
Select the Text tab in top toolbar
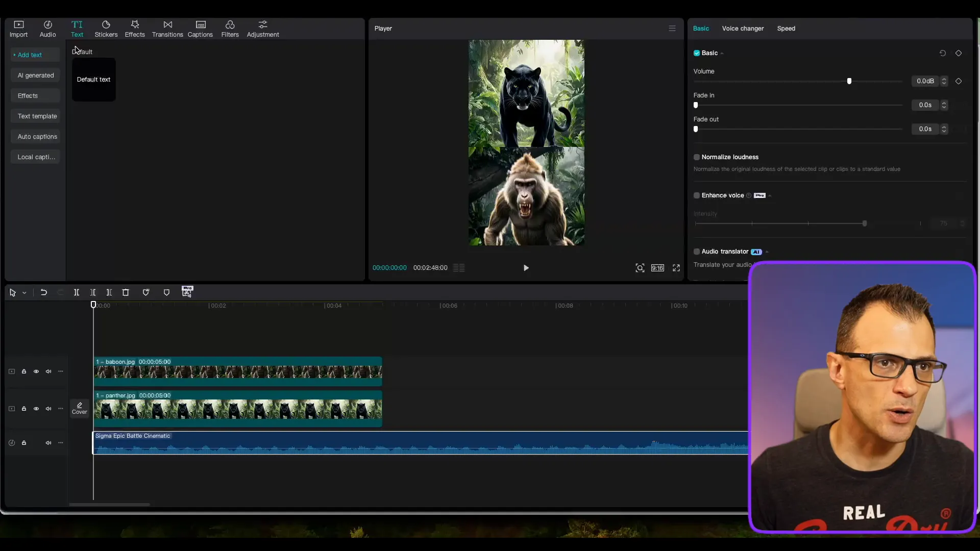[x=77, y=29]
